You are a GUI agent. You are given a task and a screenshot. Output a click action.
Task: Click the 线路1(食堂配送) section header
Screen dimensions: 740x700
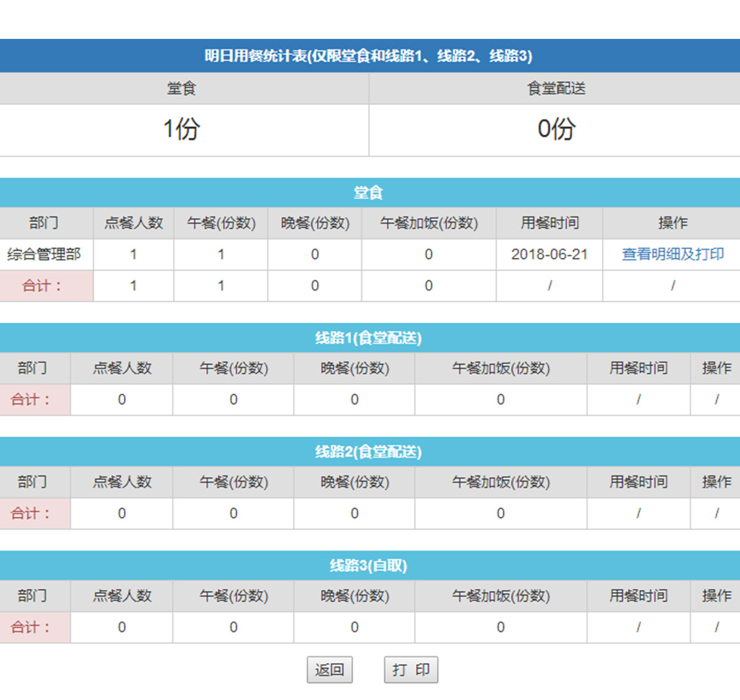pos(369,338)
